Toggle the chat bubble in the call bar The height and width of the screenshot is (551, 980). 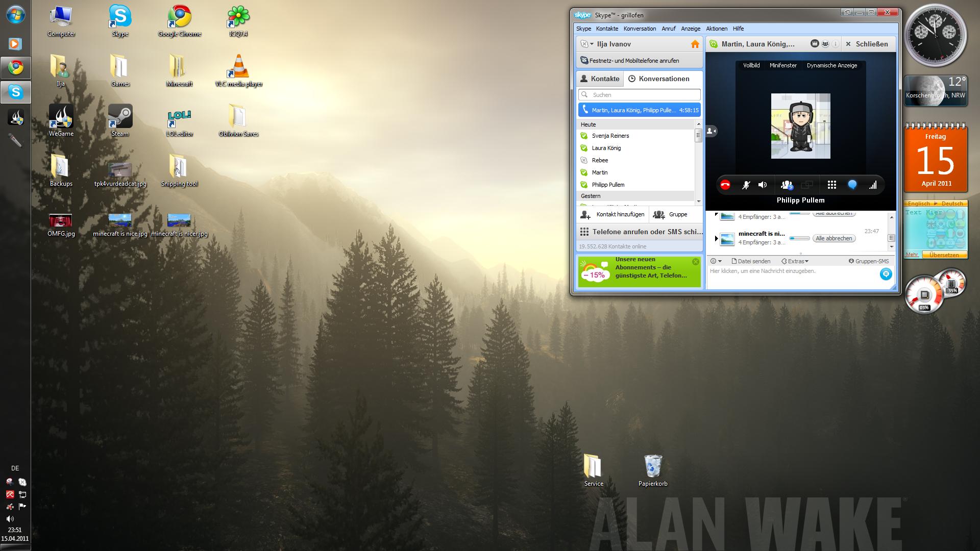[852, 185]
